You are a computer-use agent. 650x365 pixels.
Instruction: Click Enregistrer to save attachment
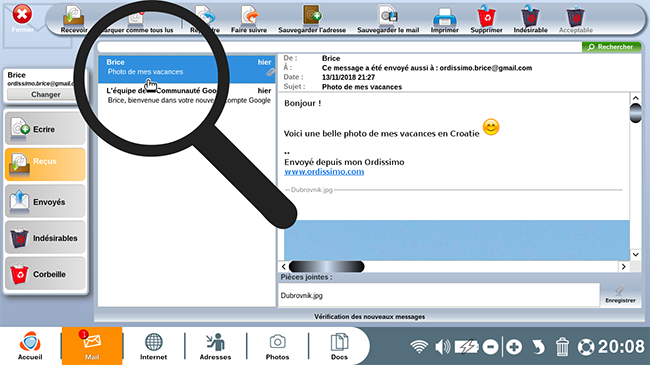coord(620,295)
